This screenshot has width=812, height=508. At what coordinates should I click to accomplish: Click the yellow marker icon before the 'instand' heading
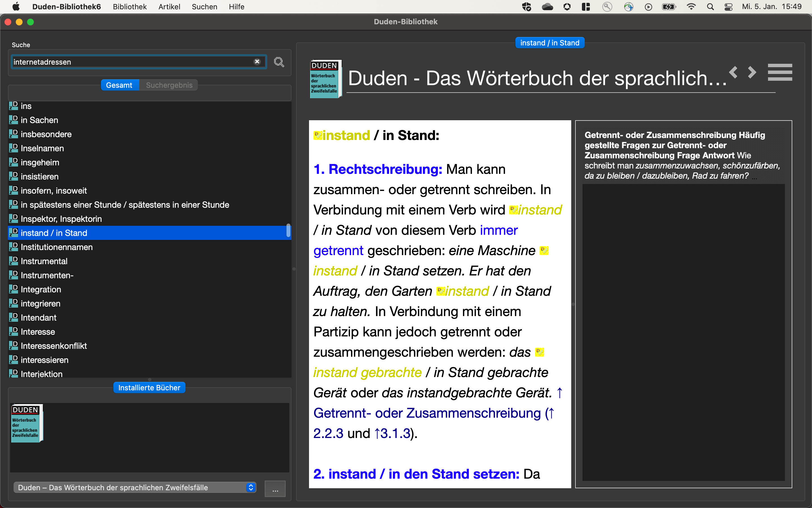click(x=317, y=135)
